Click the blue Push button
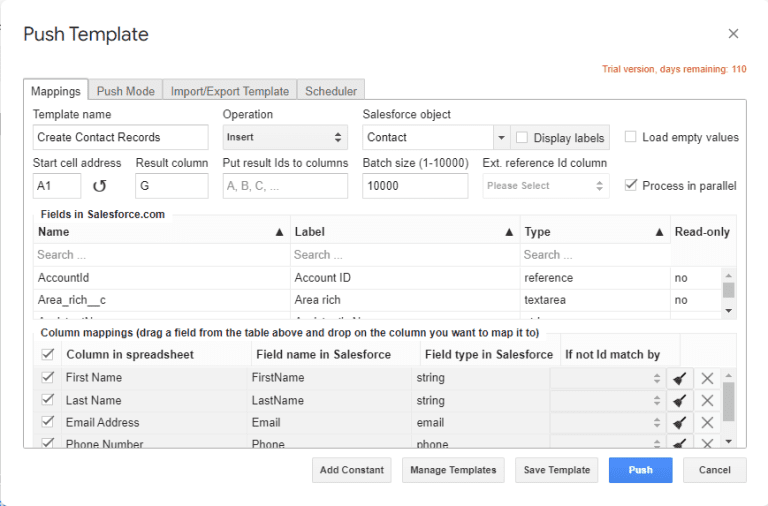This screenshot has height=506, width=768. click(640, 470)
